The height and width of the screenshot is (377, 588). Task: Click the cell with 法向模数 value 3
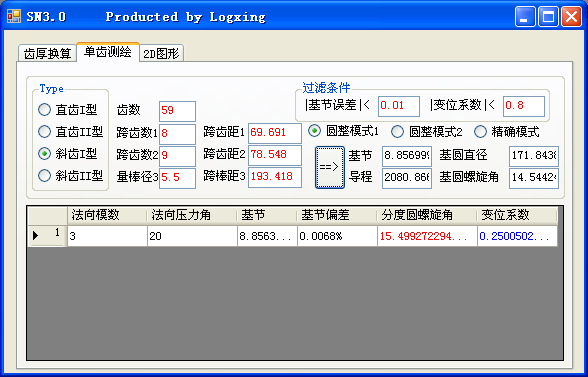[x=107, y=236]
